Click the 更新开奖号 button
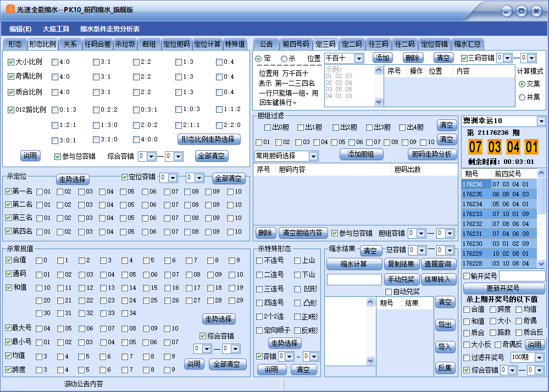Image resolution: width=549 pixels, height=392 pixels. [x=503, y=288]
